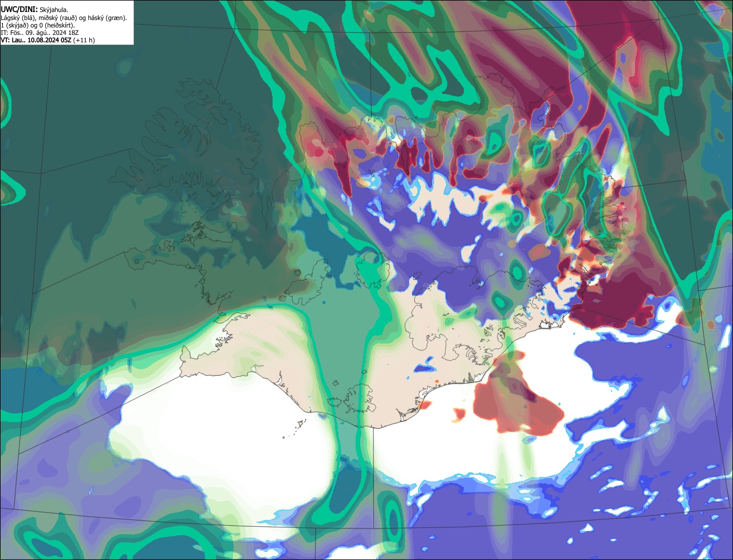Select the 'Lágský (blá), miðský (rauð)' legend line

tap(64, 18)
